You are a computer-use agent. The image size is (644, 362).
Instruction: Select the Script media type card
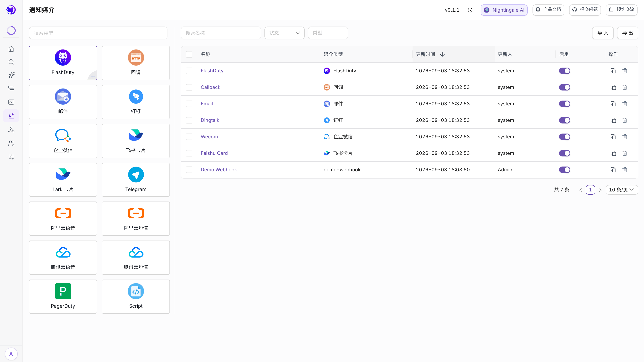[136, 297]
